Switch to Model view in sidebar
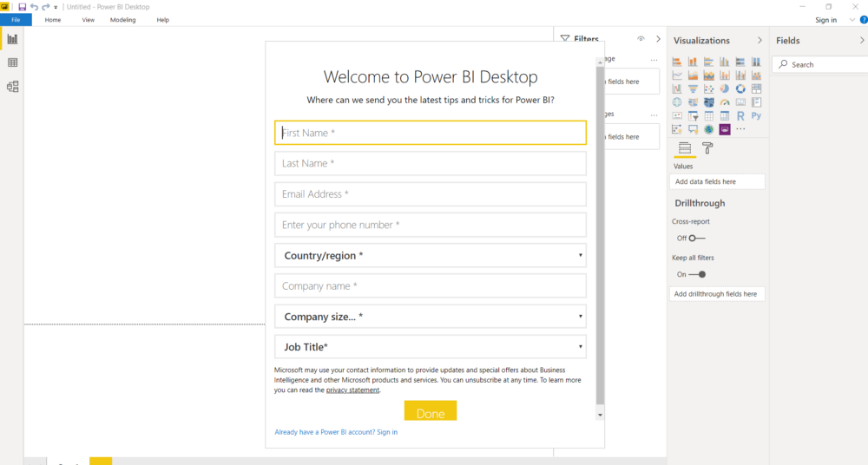The width and height of the screenshot is (868, 465). [x=12, y=87]
